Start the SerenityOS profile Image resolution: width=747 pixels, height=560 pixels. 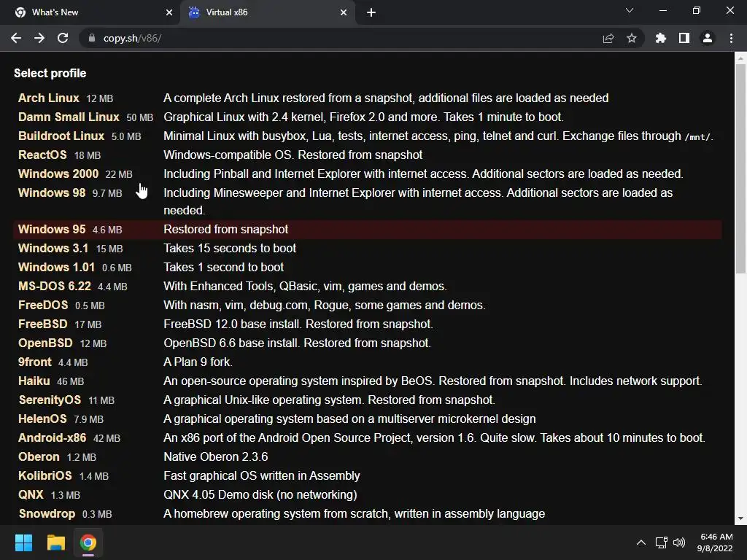point(50,400)
